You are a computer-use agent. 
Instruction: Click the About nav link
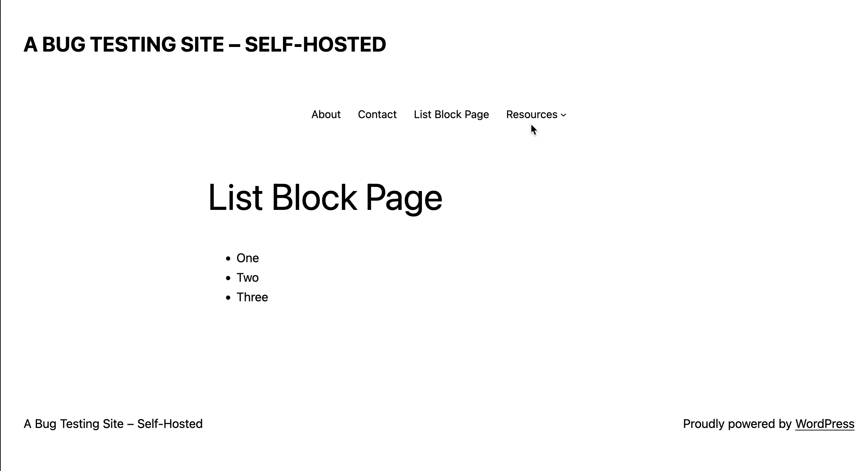[x=326, y=115]
